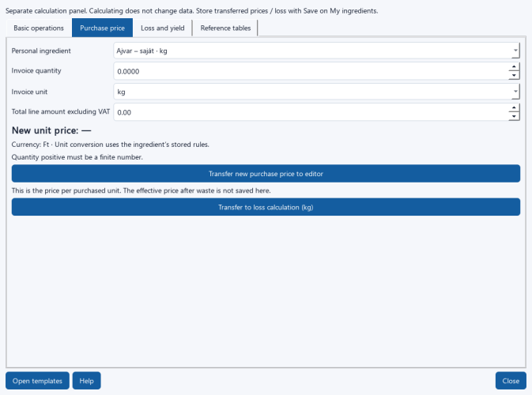This screenshot has width=532, height=395.
Task: Open the Loss and yield tab
Action: pos(163,28)
